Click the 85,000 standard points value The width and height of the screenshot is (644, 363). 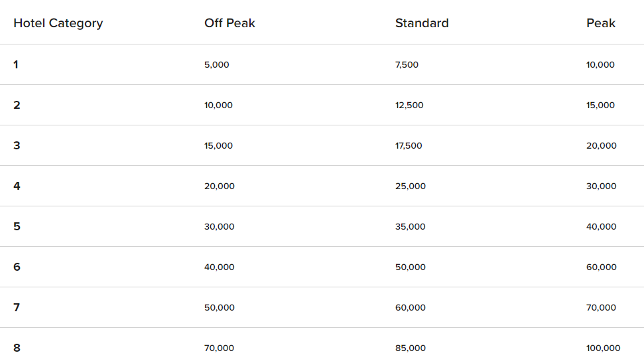pyautogui.click(x=411, y=348)
